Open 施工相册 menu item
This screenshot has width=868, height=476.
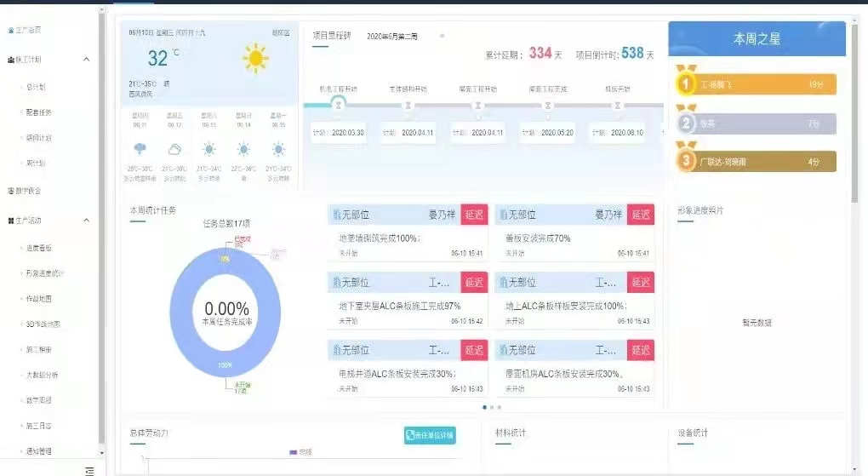coord(38,350)
